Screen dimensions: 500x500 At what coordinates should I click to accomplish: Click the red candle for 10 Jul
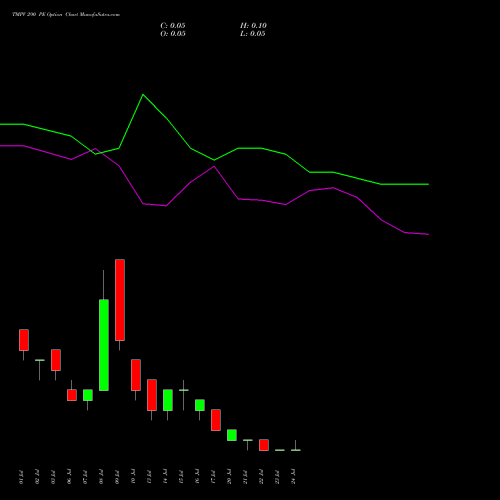136,375
